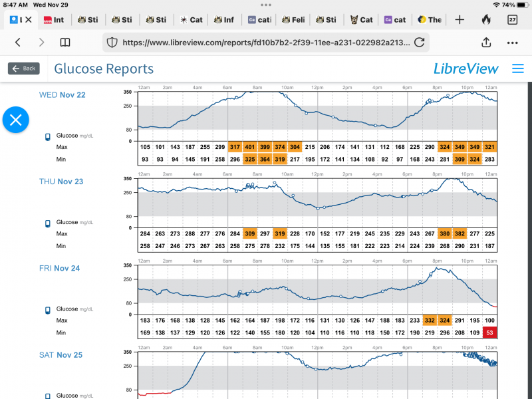This screenshot has height=399, width=532.
Task: Open the bookmarks book icon
Action: 65,42
